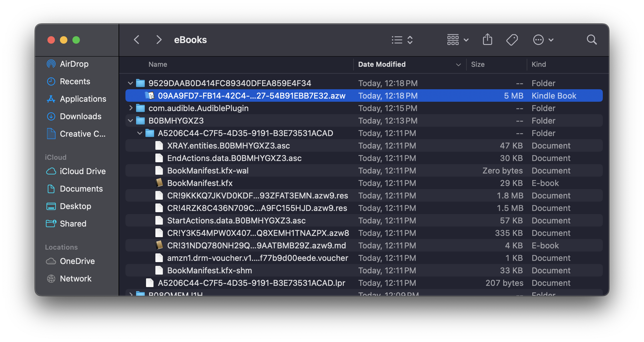
Task: Open iCloud Drive from the sidebar
Action: coord(82,171)
